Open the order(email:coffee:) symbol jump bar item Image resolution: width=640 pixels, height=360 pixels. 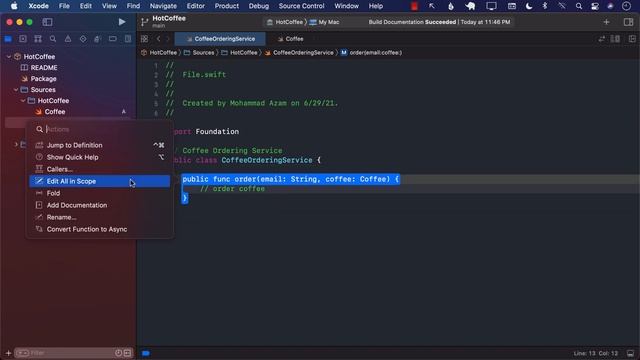[371, 53]
